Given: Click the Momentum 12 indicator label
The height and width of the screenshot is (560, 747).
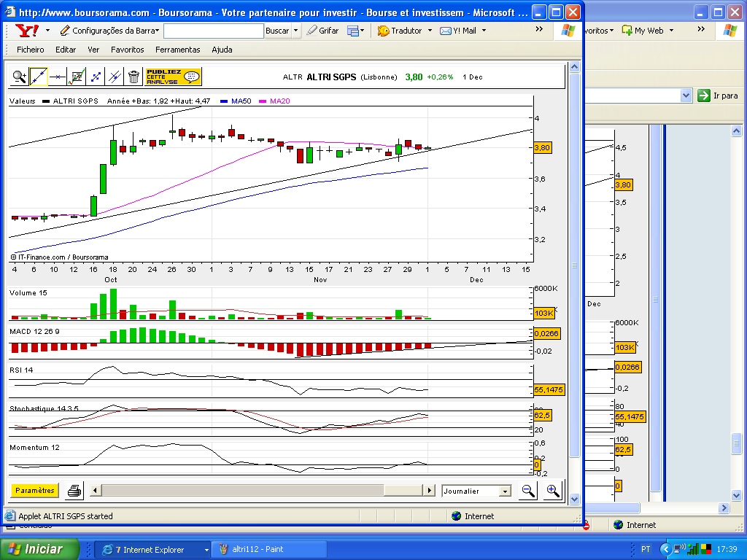Looking at the screenshot, I should tap(34, 448).
